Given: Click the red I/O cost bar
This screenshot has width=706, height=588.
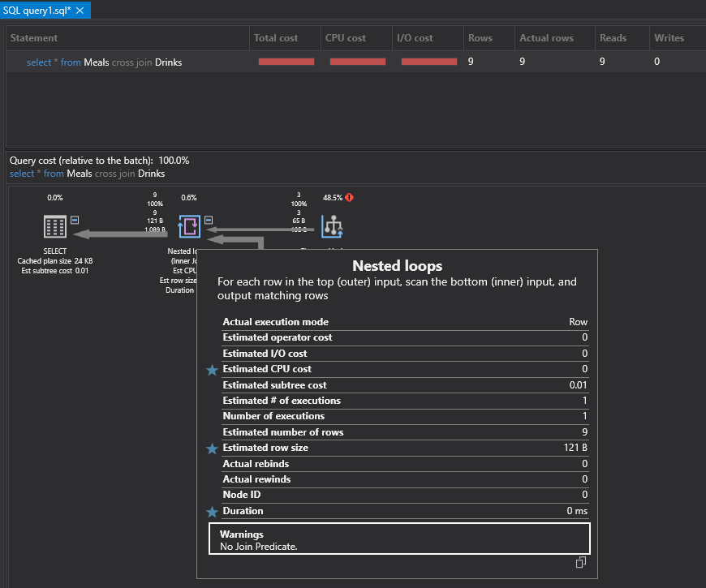Looking at the screenshot, I should pyautogui.click(x=428, y=62).
